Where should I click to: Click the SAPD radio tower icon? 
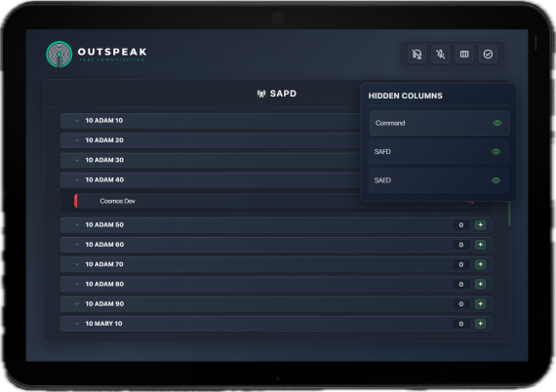[x=261, y=94]
